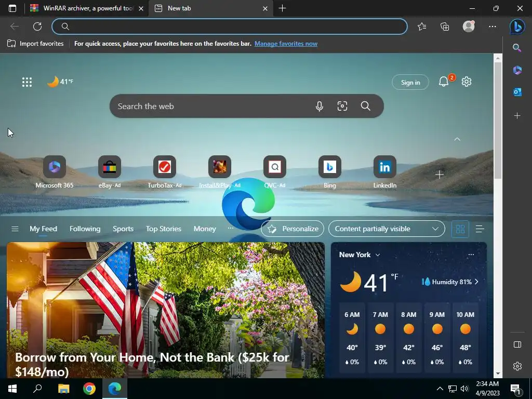The width and height of the screenshot is (532, 399).
Task: Focus the browser address bar
Action: (x=230, y=26)
